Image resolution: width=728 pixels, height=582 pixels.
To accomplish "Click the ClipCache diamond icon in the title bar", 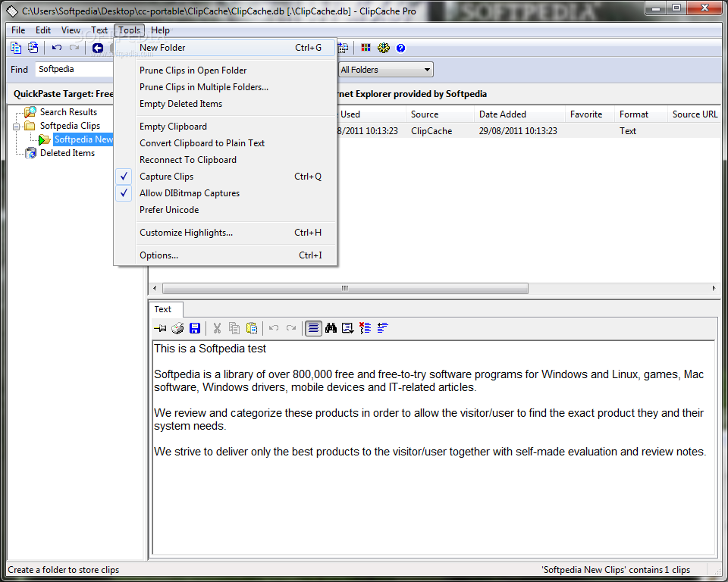I will coord(11,11).
